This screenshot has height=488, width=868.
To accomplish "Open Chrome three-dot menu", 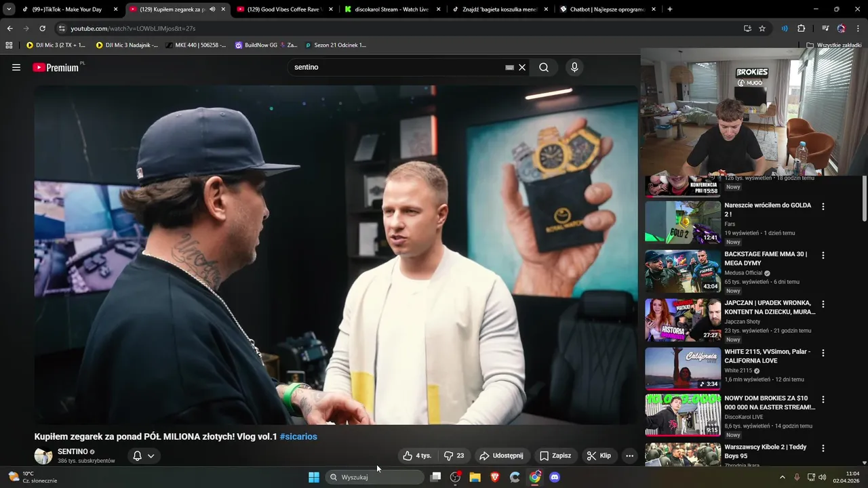I will point(859,28).
